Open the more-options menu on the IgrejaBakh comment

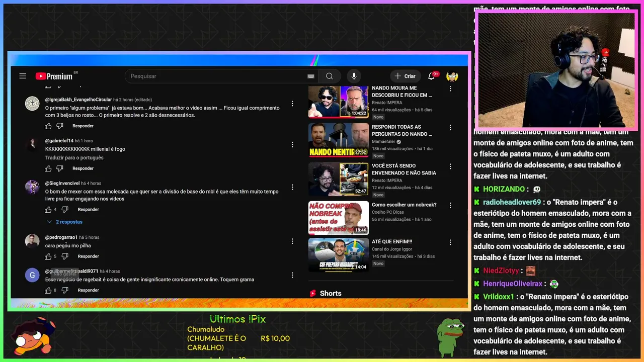[x=292, y=104]
